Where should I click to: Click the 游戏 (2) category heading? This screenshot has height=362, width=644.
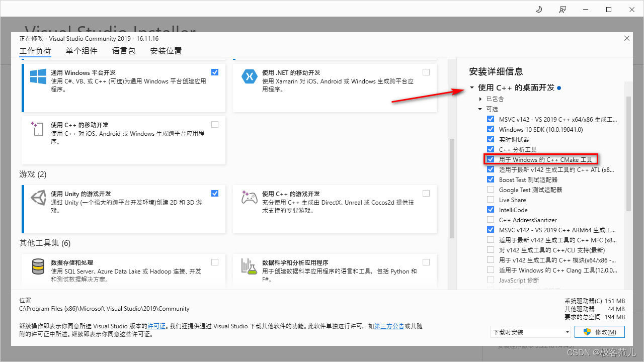(33, 174)
